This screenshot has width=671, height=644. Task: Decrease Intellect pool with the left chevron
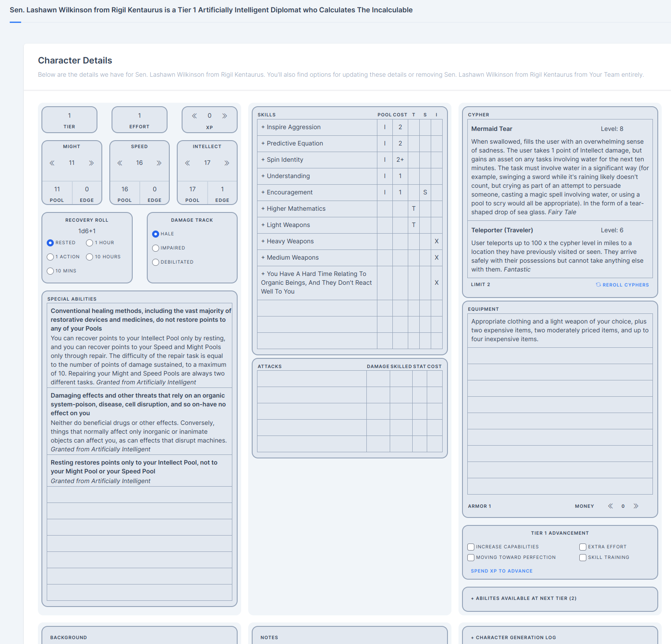pos(187,163)
